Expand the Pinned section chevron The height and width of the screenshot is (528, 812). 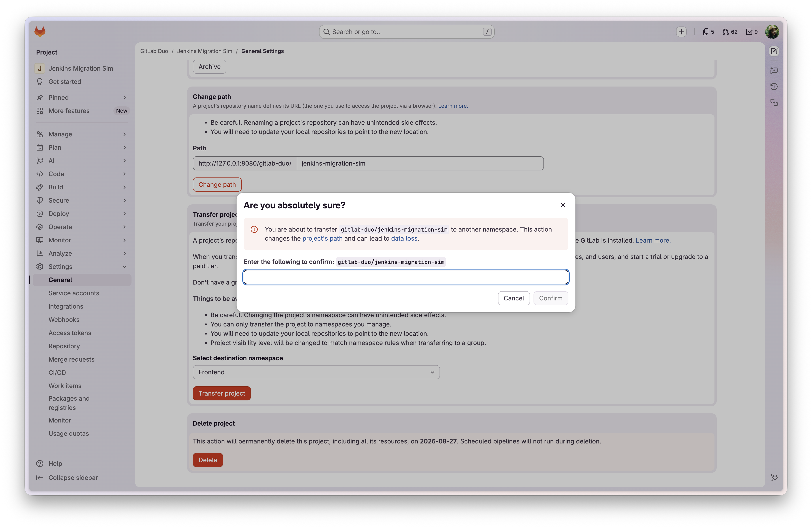click(x=124, y=98)
